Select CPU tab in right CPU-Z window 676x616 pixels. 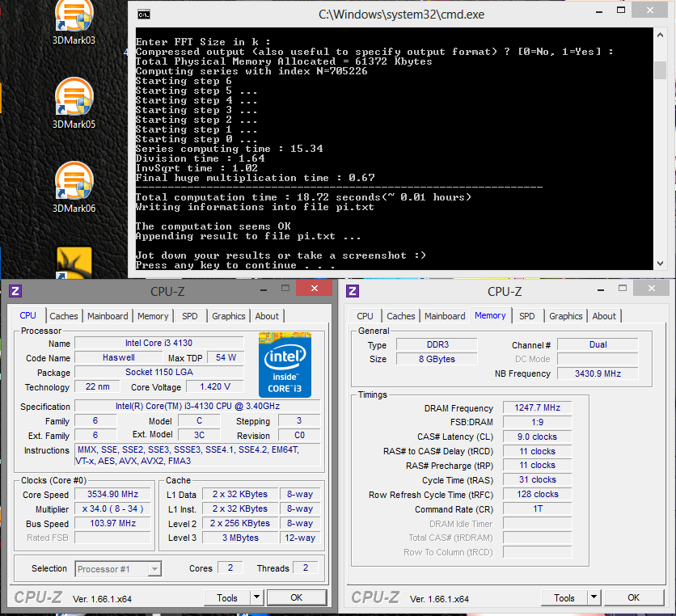(365, 316)
